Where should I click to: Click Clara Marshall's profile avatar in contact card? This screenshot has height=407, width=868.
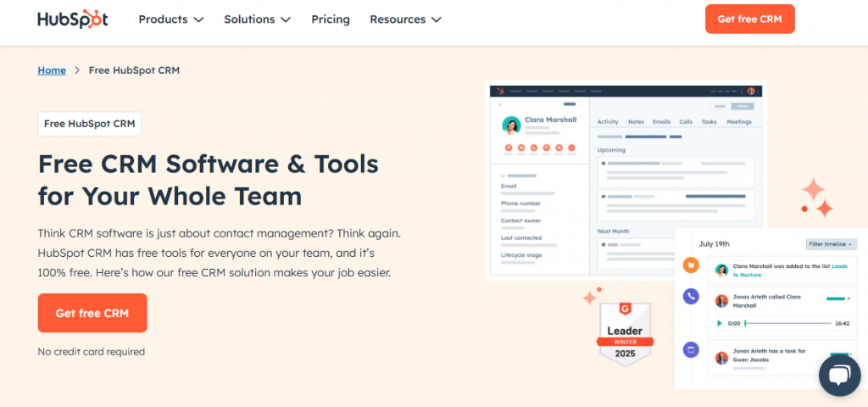pos(511,125)
